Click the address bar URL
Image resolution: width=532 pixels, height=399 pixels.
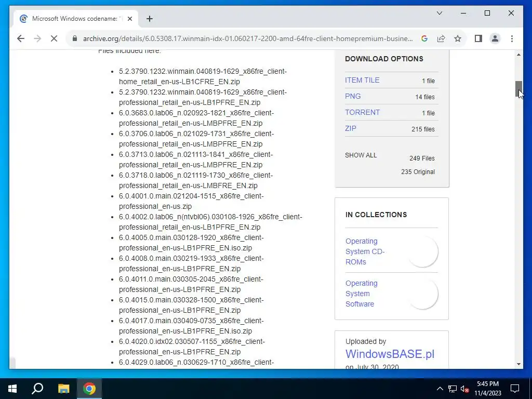click(x=248, y=38)
